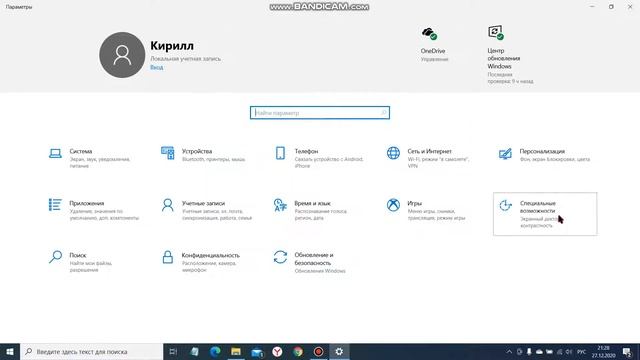Open the Windows Start menu

(x=10, y=351)
